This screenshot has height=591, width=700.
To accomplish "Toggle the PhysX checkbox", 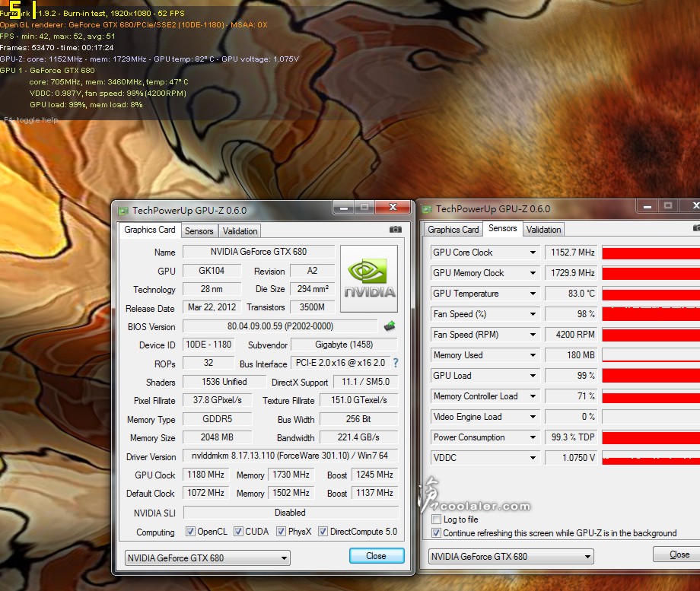I will tap(281, 532).
